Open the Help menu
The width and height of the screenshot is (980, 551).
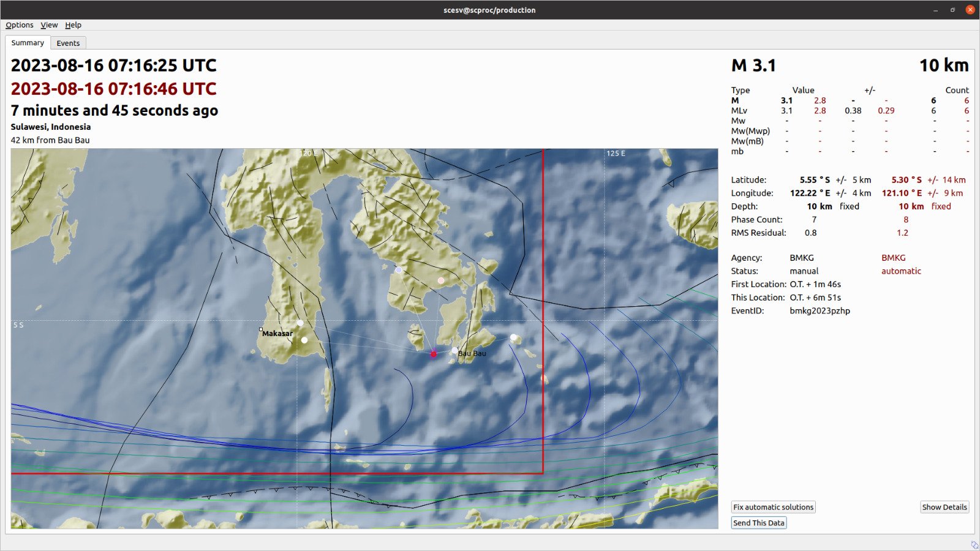[x=73, y=25]
